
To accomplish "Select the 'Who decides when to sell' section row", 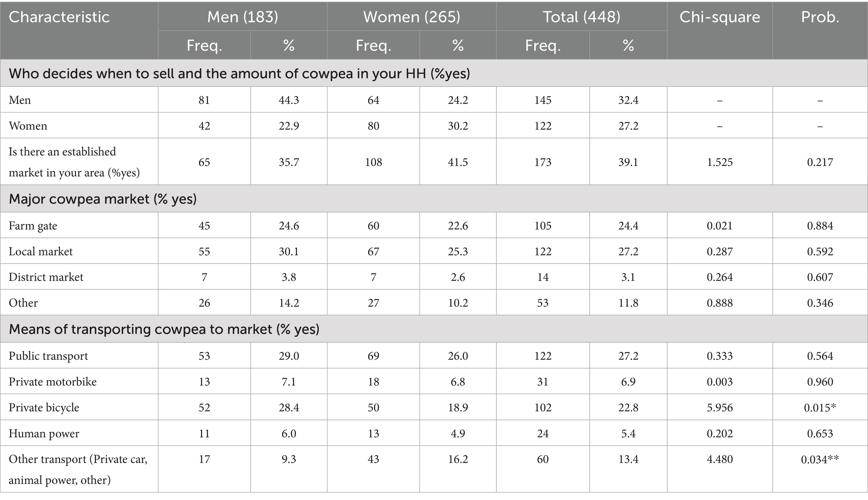I will coord(434,73).
